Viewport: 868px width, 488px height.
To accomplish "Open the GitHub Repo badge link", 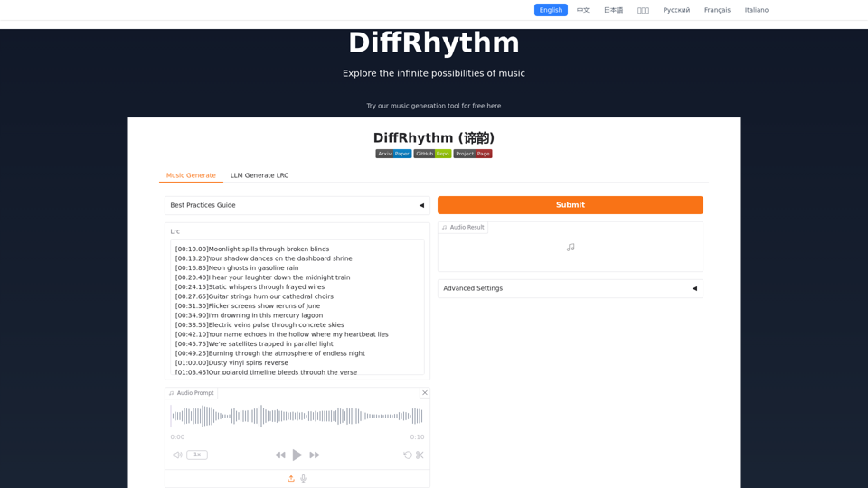I will click(432, 154).
